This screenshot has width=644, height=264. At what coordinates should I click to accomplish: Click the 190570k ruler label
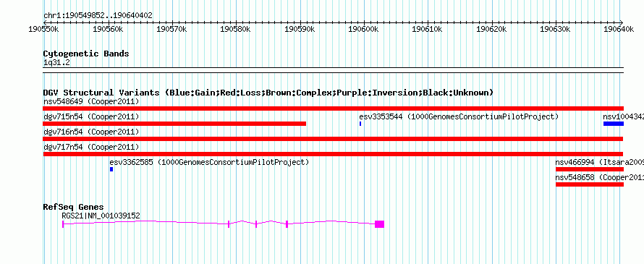[x=172, y=29]
